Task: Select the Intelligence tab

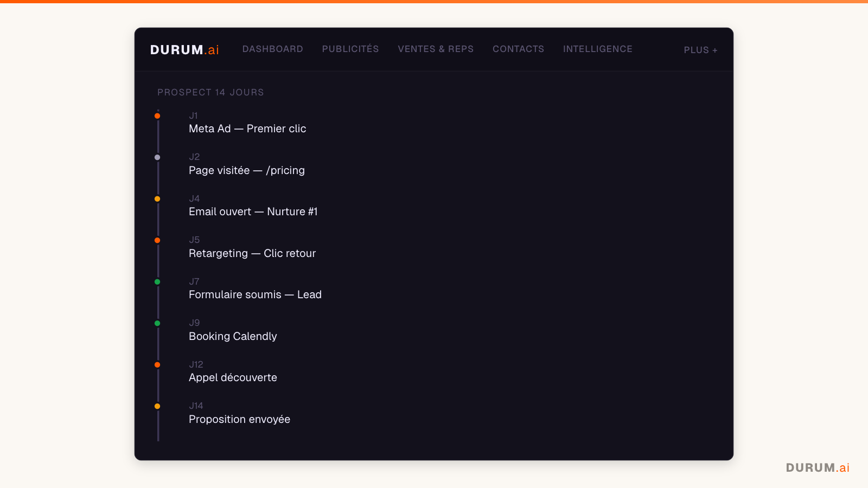Action: (597, 49)
